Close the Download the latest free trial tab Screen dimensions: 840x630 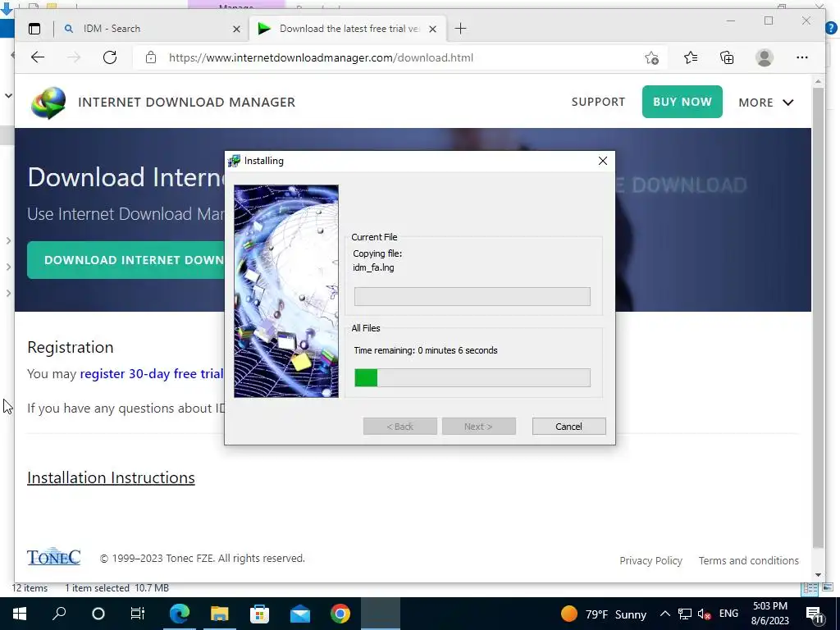[x=433, y=29]
